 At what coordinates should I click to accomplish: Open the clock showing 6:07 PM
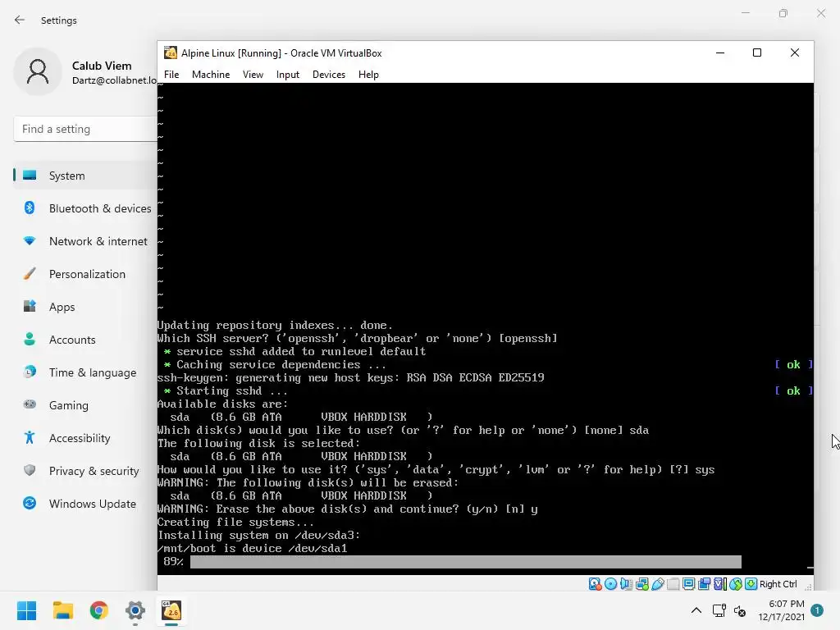click(781, 610)
